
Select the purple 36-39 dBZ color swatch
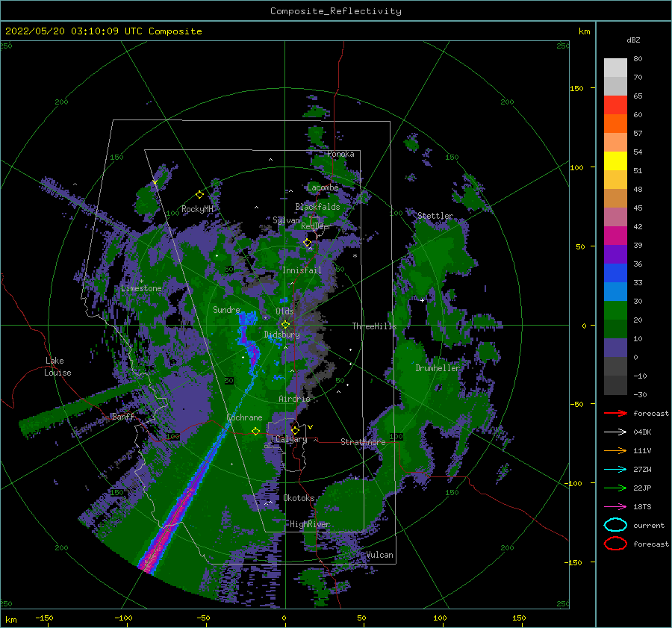click(615, 255)
